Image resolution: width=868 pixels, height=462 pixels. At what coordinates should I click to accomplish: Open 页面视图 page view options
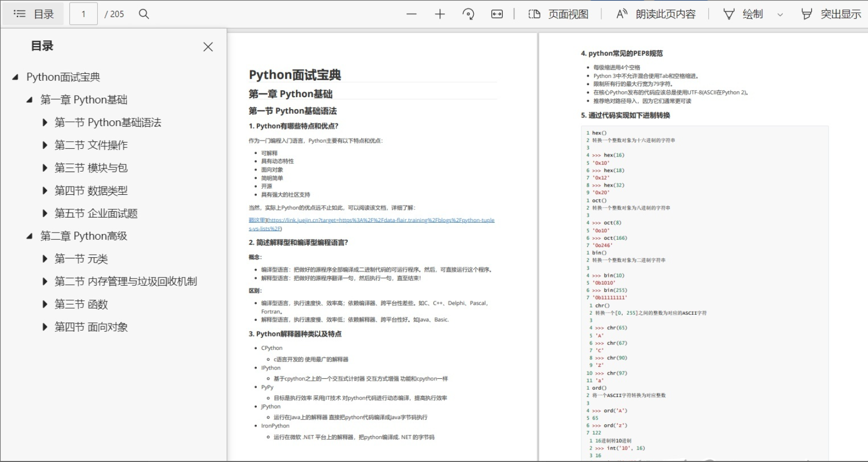(558, 14)
